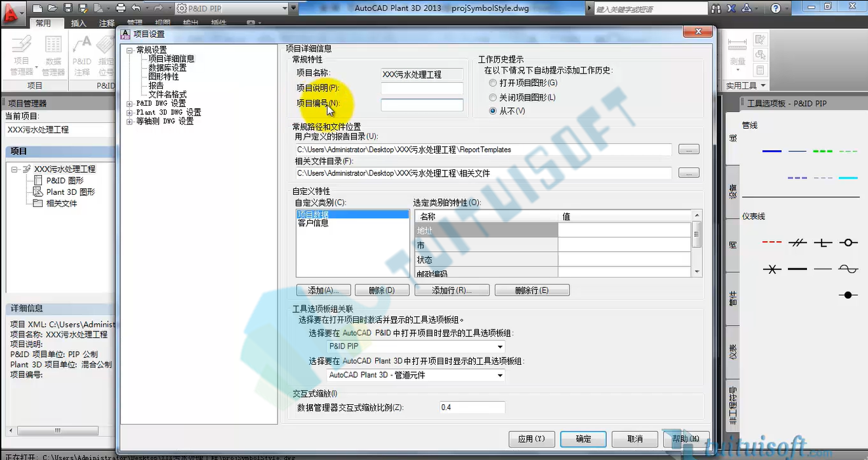868x460 pixels.
Task: Click the first Save floppy-disk icon in toolbar
Action: pos(68,9)
